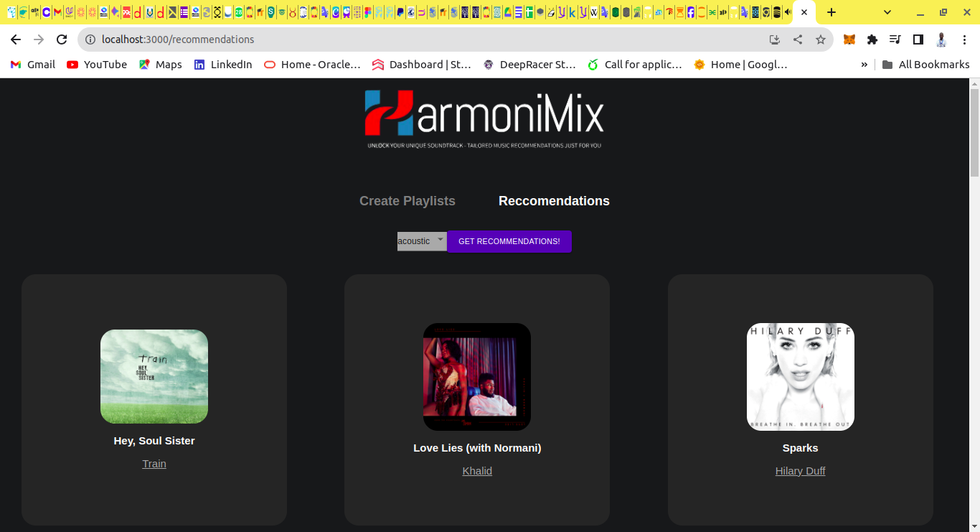Click the Love Lies (with Normani) title
The height and width of the screenshot is (532, 980).
(x=477, y=448)
